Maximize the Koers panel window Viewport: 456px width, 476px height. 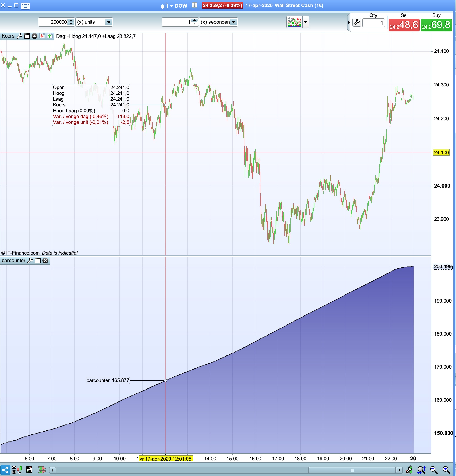27,36
